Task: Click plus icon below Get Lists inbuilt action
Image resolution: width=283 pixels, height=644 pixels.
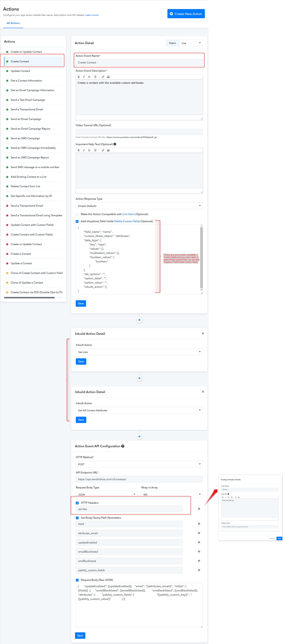Action: (139, 378)
